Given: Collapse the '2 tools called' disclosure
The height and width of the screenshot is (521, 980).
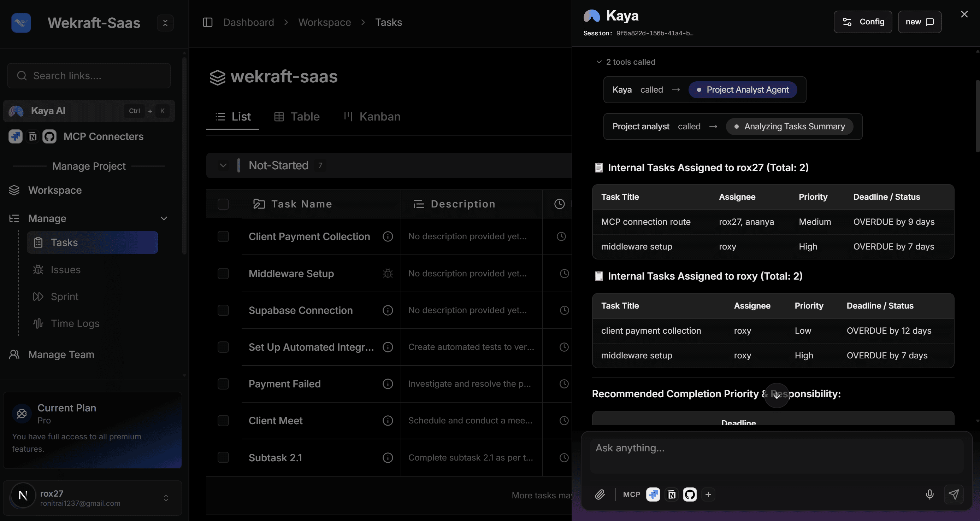Looking at the screenshot, I should [x=625, y=62].
